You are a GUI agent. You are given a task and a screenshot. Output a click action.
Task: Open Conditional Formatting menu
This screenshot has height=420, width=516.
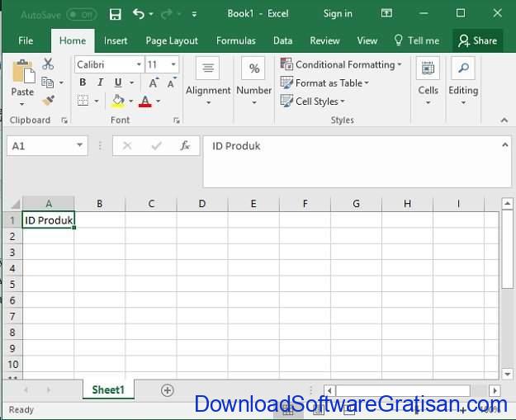click(x=341, y=64)
